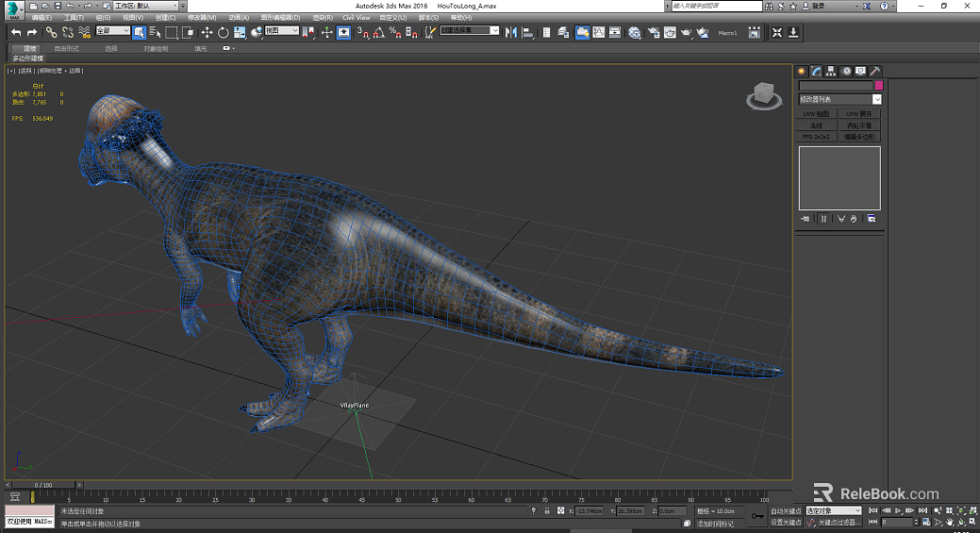This screenshot has width=980, height=533.
Task: Click the UVW 贴图 modifier button
Action: click(x=816, y=114)
